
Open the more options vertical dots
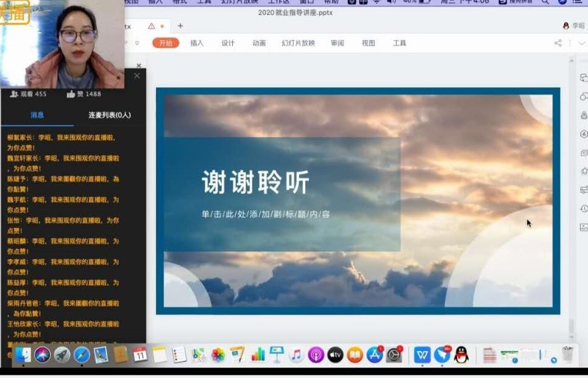pyautogui.click(x=570, y=43)
